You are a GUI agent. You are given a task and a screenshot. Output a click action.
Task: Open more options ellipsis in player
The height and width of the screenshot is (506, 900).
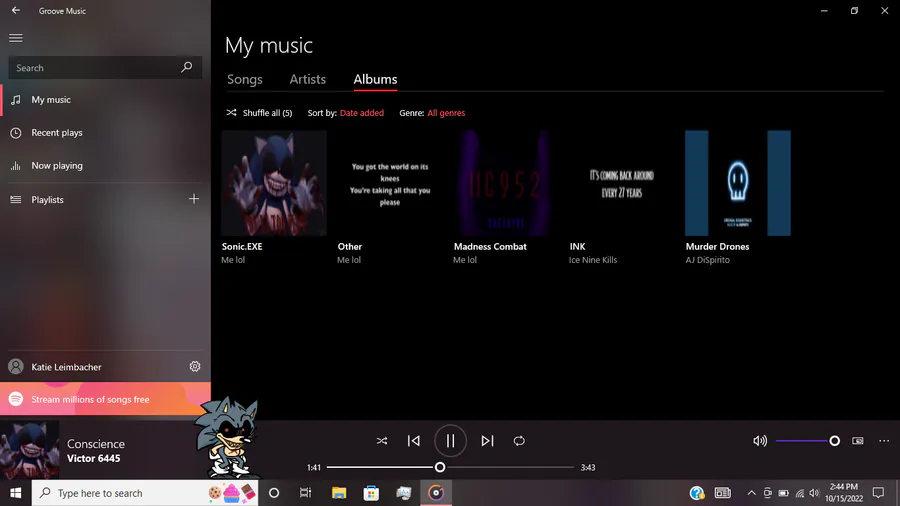tap(884, 441)
